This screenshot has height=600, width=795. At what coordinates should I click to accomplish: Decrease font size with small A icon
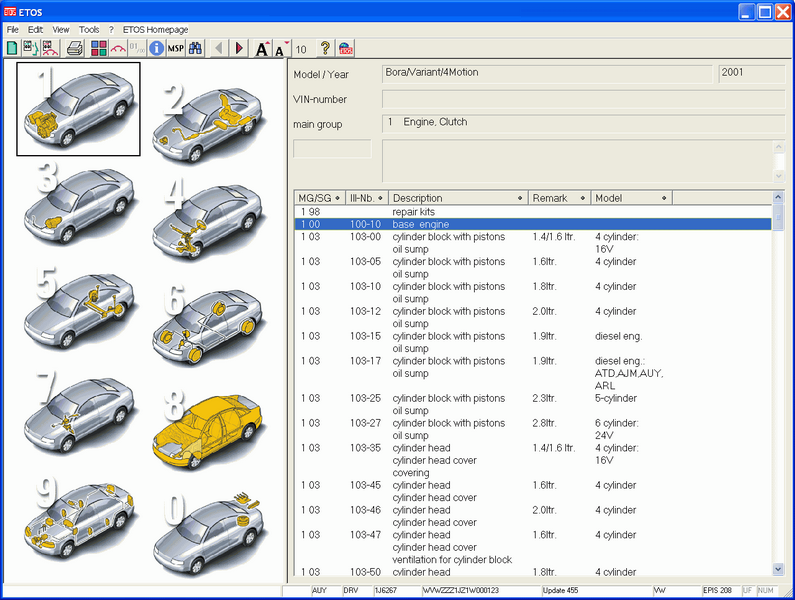(282, 48)
